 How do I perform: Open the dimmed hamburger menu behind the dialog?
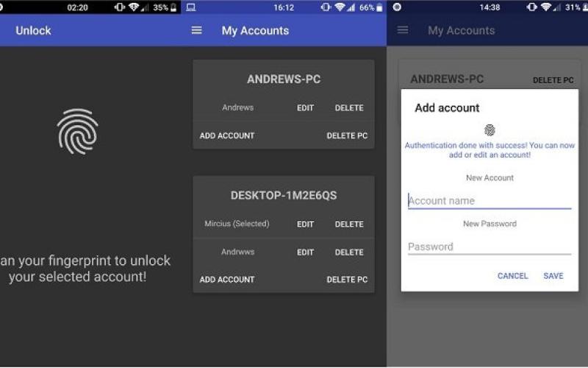402,30
